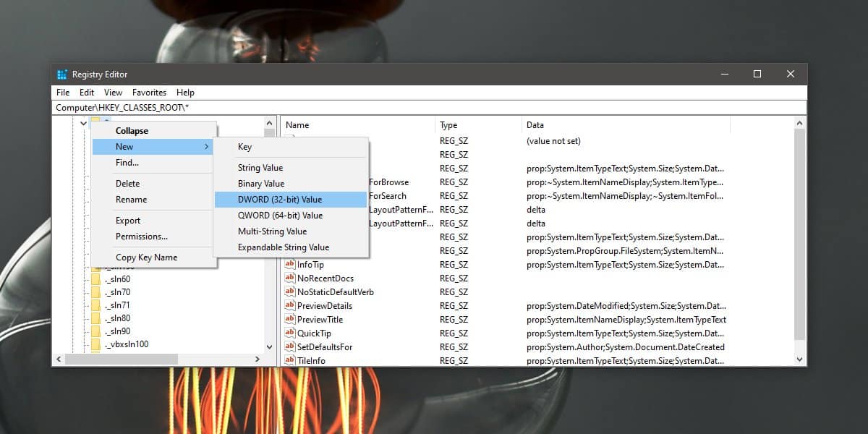Select the TileInfo value name
This screenshot has height=434, width=868.
pos(311,360)
